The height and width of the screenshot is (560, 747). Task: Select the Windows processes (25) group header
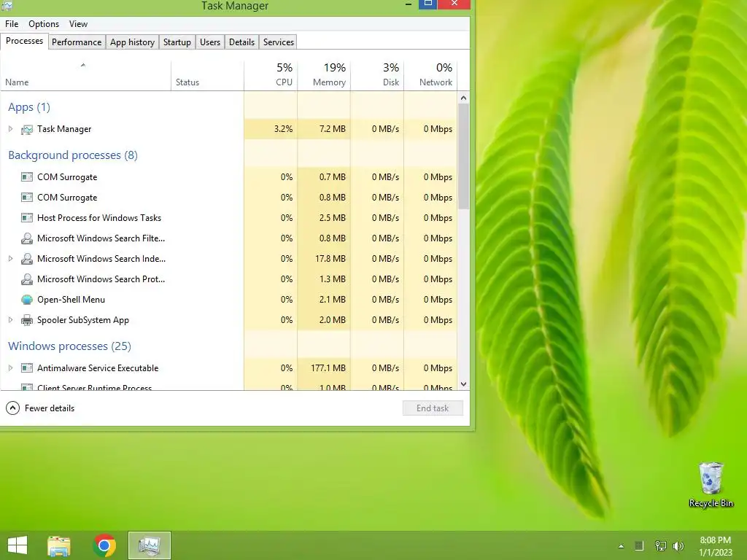[x=69, y=346]
